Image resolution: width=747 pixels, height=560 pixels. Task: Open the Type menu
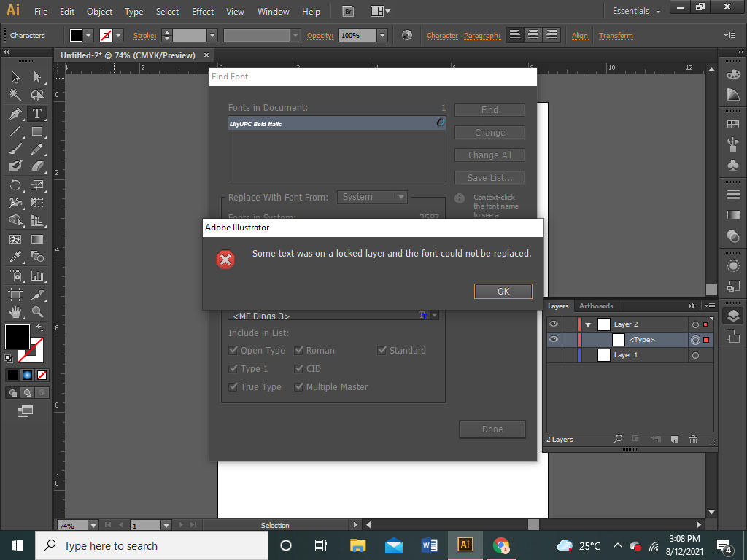[134, 12]
